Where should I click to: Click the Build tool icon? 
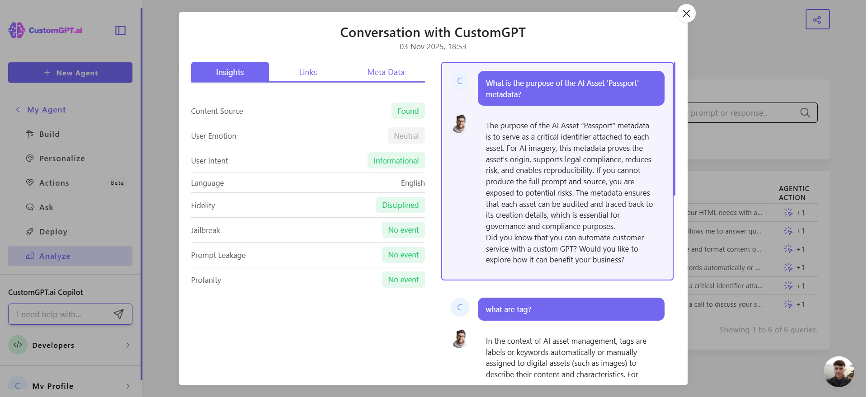point(30,134)
